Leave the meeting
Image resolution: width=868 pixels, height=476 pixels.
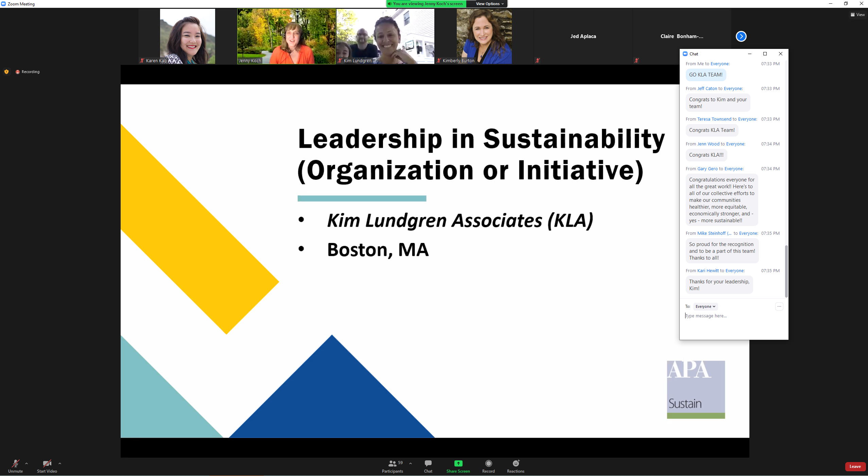tap(855, 466)
